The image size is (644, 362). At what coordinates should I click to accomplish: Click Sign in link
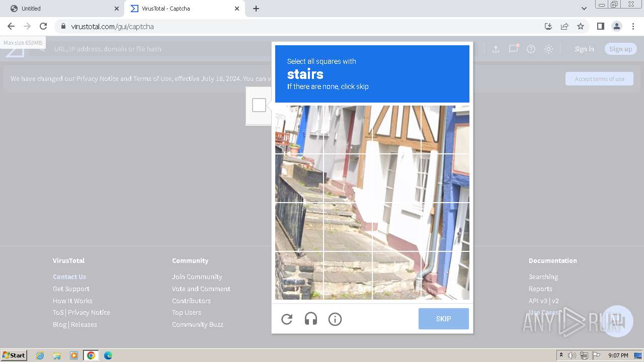(584, 49)
